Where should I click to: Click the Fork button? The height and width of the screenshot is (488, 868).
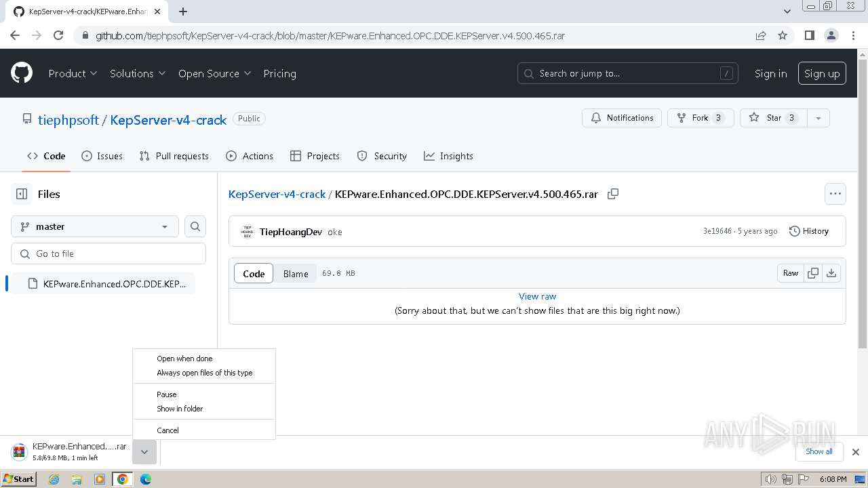pyautogui.click(x=701, y=118)
